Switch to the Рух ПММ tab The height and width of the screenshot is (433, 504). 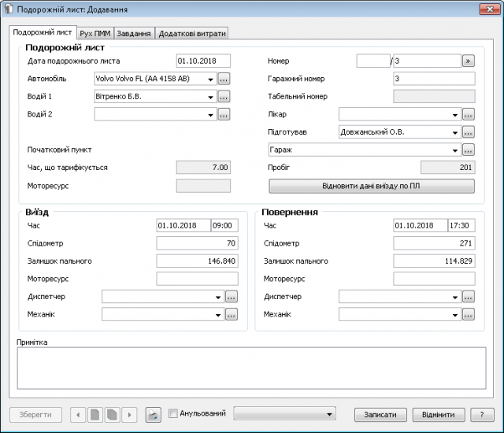click(x=96, y=34)
